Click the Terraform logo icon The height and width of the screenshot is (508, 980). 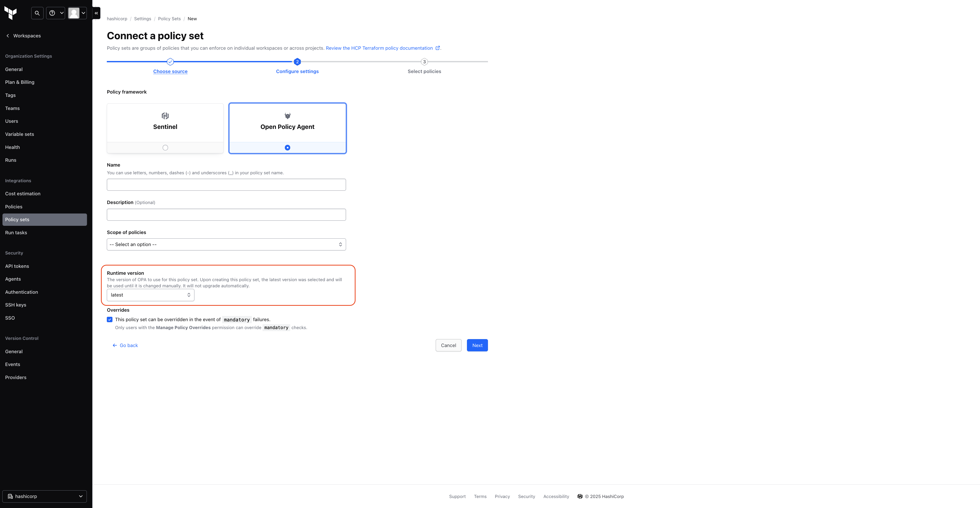tap(11, 13)
